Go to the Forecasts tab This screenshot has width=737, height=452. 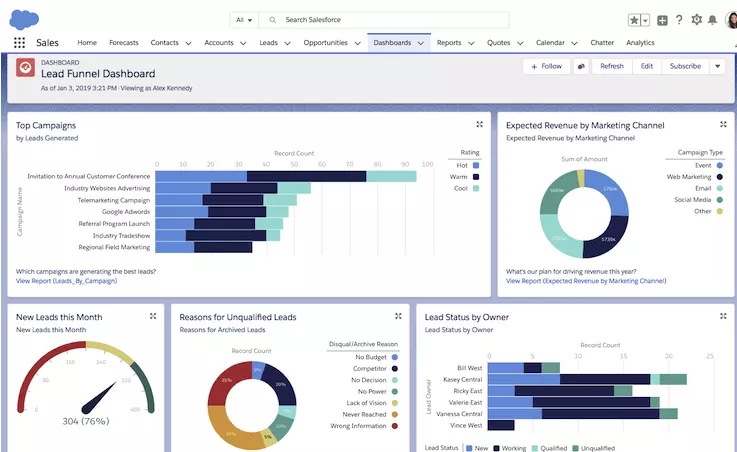tap(124, 43)
